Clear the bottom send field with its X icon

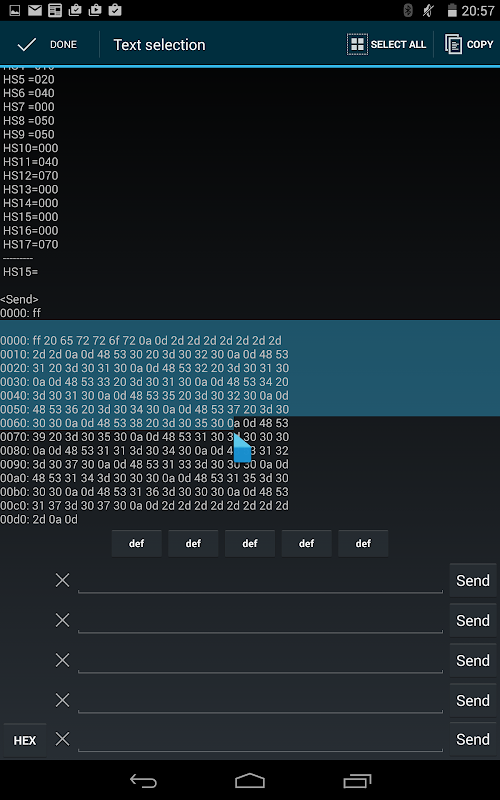coord(62,739)
